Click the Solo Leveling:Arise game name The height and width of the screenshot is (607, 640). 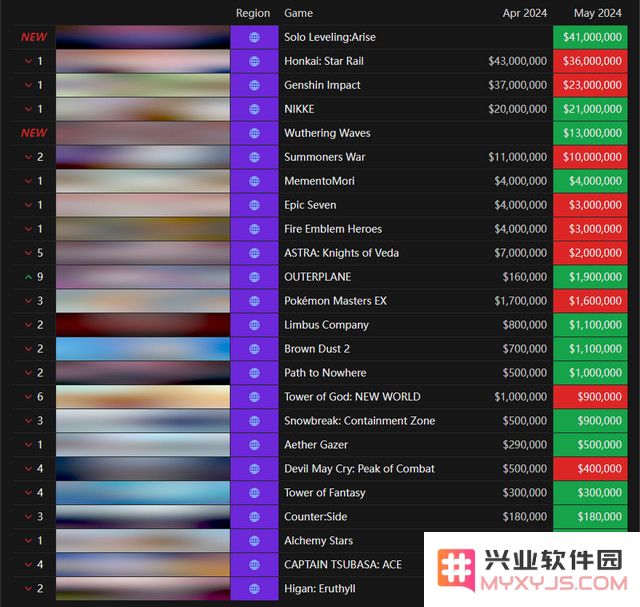330,37
